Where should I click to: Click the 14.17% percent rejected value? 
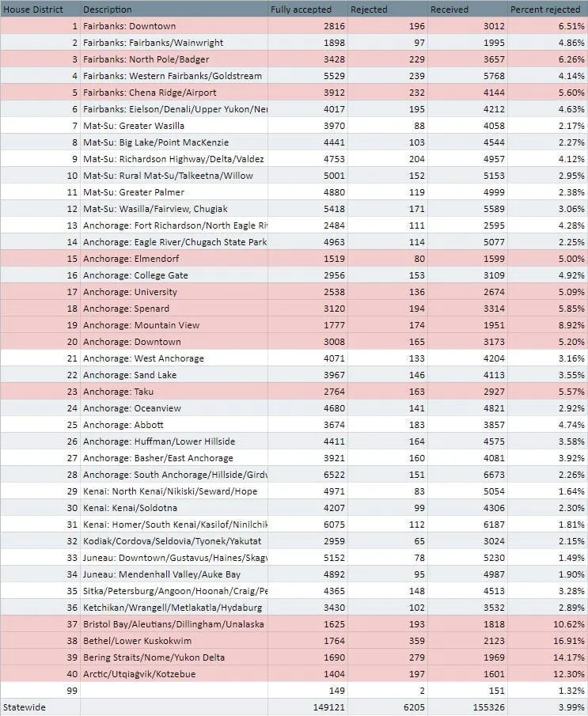click(569, 657)
